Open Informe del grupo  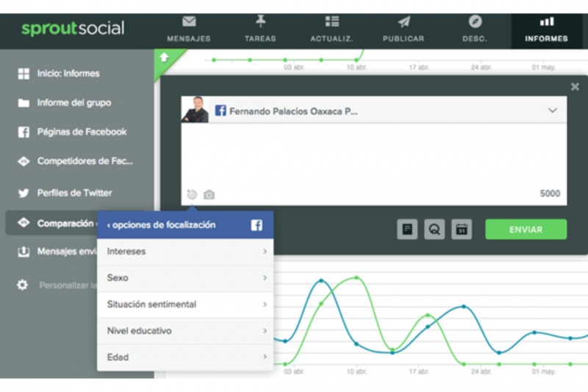pyautogui.click(x=74, y=103)
